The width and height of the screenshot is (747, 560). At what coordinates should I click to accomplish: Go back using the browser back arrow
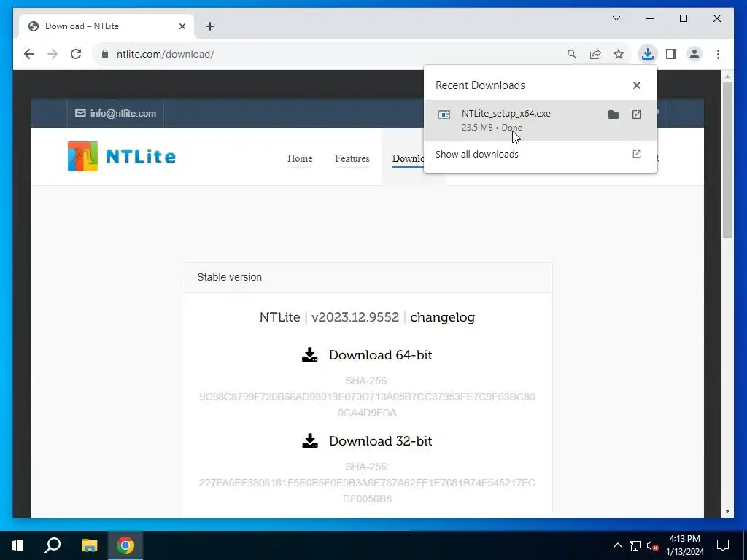tap(29, 54)
